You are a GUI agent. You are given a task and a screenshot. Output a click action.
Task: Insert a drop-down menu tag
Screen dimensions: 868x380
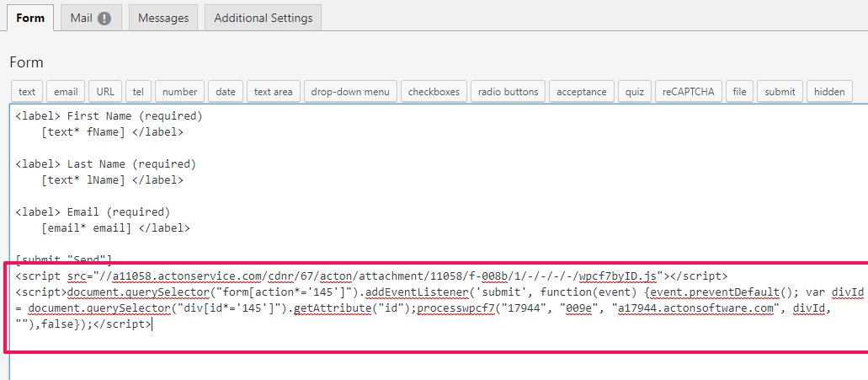[x=350, y=91]
